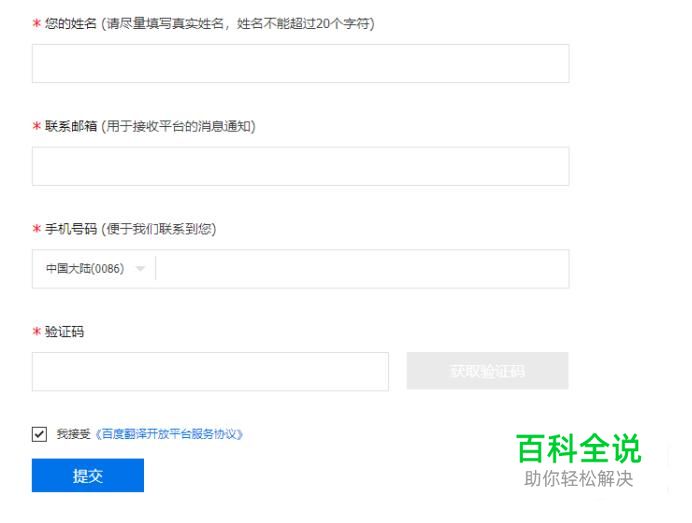692x523 pixels.
Task: Click the blue 提交 submit button
Action: point(88,475)
